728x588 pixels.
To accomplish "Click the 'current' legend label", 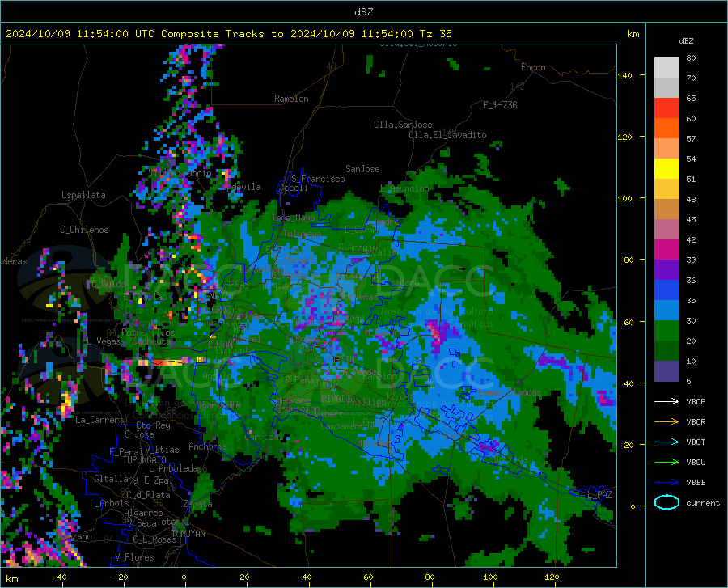I will (x=703, y=502).
